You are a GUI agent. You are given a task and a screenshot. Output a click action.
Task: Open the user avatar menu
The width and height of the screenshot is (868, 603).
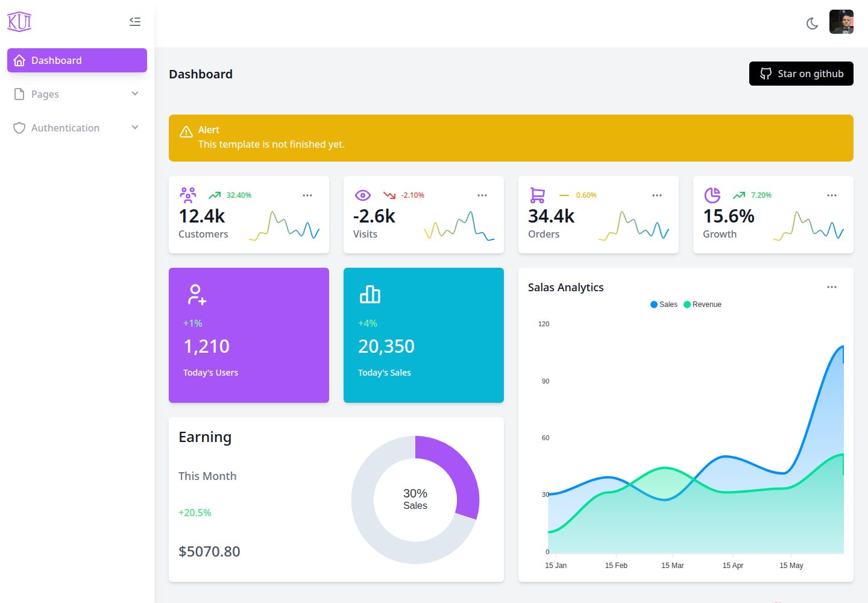coord(841,22)
